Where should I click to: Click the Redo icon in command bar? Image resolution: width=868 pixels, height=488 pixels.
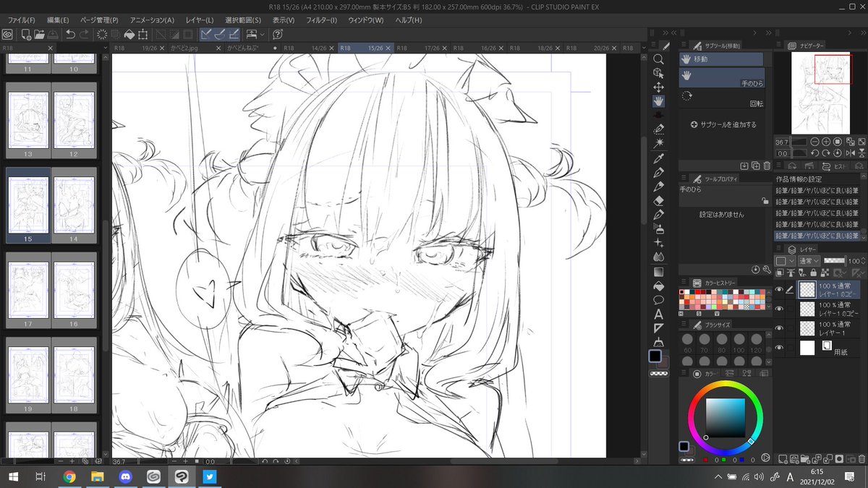(85, 34)
